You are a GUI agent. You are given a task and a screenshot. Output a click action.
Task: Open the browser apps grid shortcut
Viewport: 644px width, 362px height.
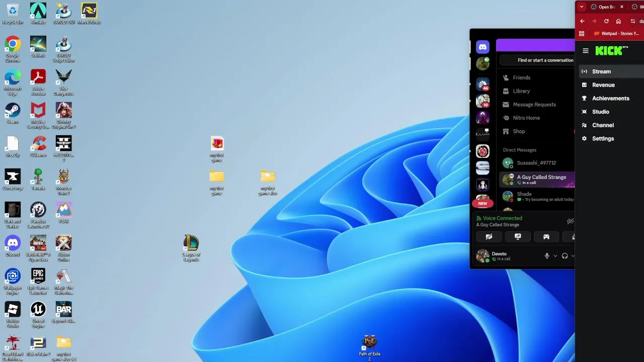pyautogui.click(x=582, y=34)
